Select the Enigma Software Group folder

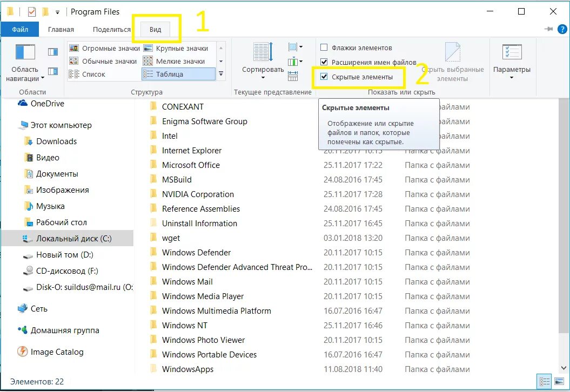click(198, 121)
